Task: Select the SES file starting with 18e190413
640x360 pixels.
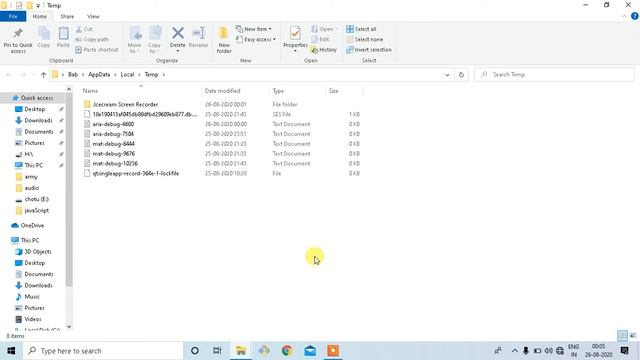Action: pyautogui.click(x=144, y=114)
